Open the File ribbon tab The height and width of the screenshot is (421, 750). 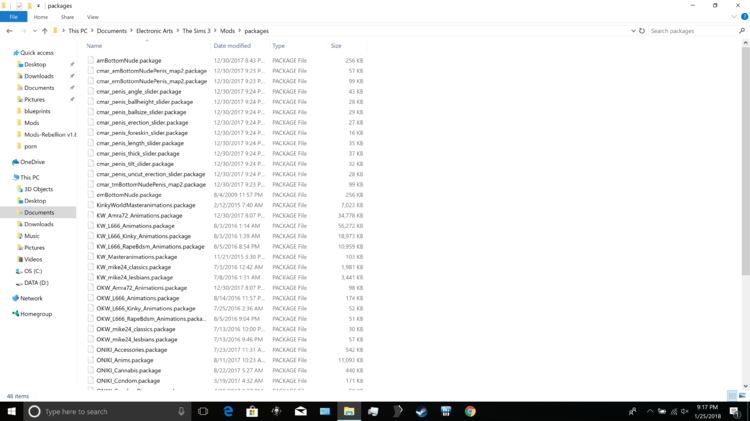(x=13, y=17)
